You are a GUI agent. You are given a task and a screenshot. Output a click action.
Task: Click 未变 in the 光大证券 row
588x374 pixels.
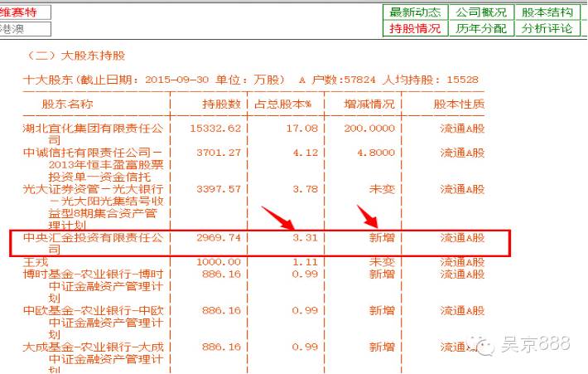[382, 189]
